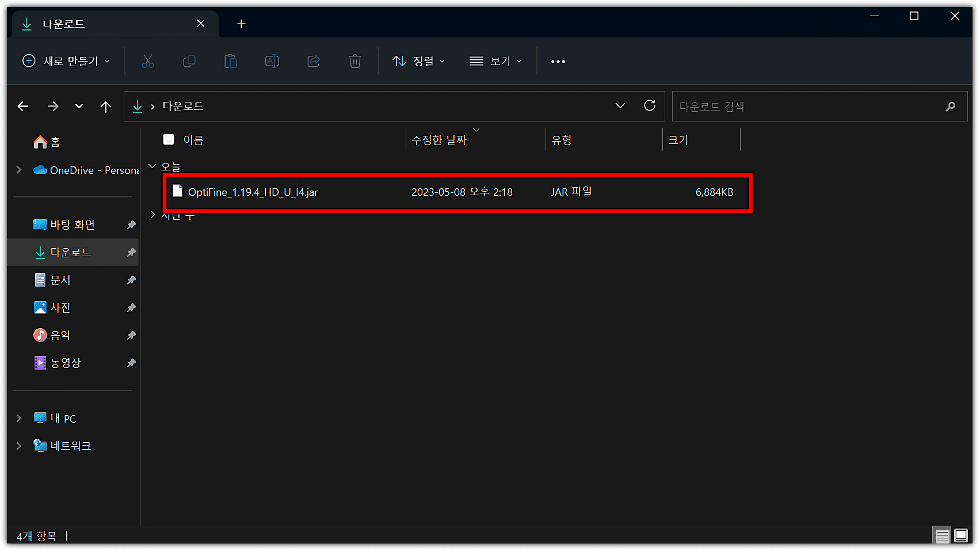Sort by the 크기 column header

click(678, 140)
